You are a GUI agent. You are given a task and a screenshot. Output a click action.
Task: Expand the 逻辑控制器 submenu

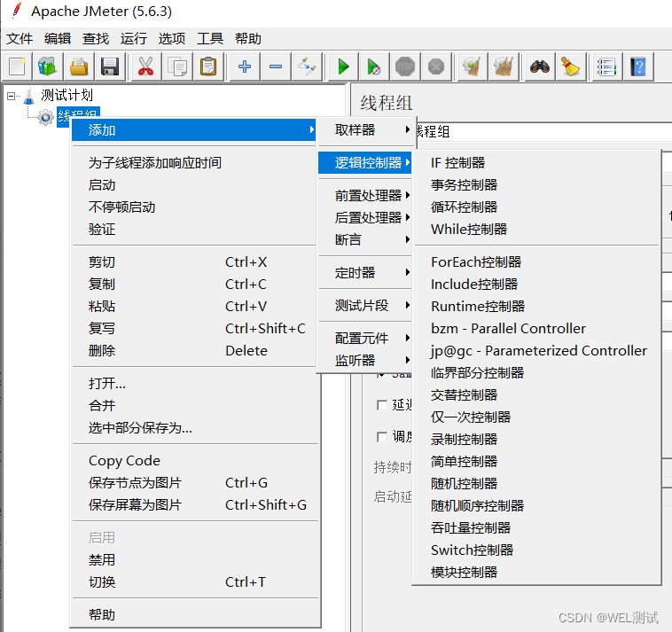(x=365, y=163)
